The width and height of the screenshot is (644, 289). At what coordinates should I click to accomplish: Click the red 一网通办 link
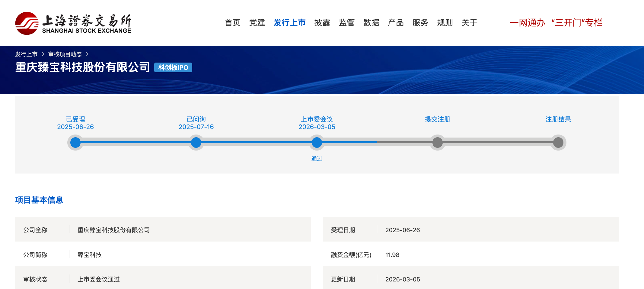(527, 23)
